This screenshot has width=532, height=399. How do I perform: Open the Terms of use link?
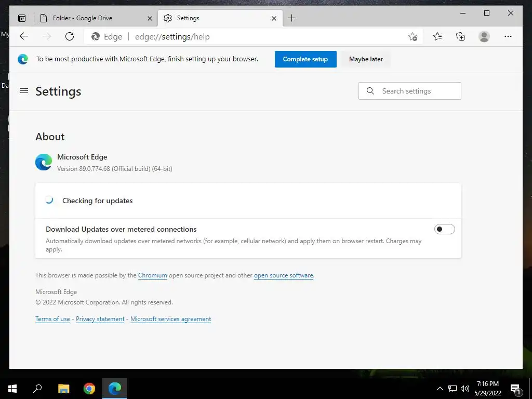click(x=52, y=319)
